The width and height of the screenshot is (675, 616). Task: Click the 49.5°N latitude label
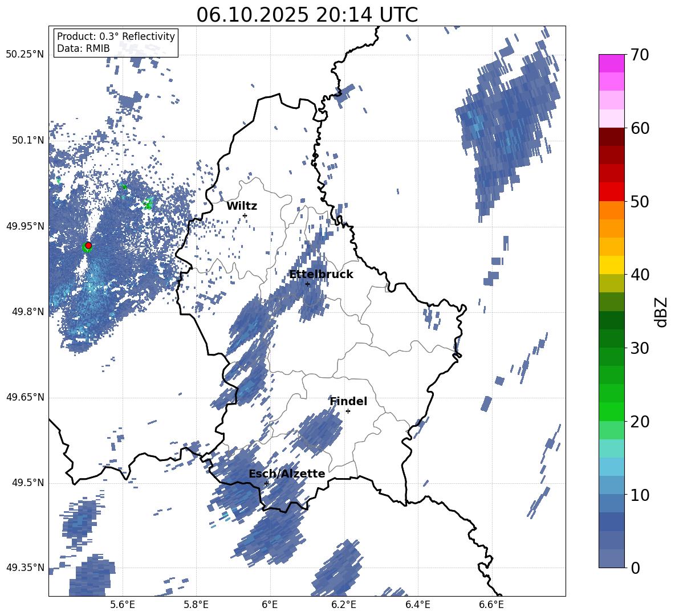coord(28,483)
